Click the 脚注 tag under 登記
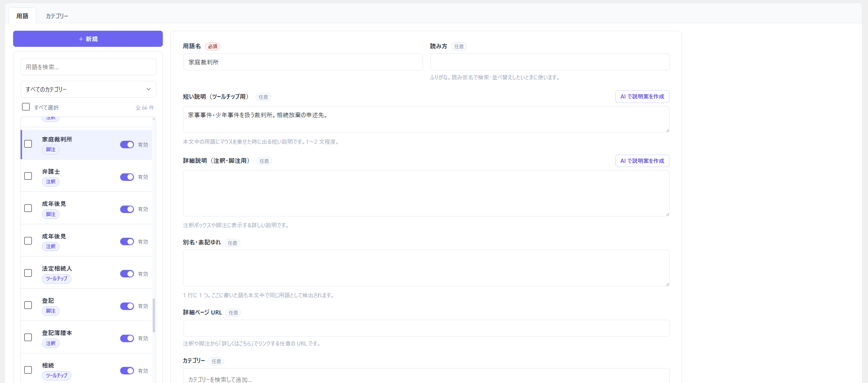This screenshot has height=383, width=868. point(51,311)
